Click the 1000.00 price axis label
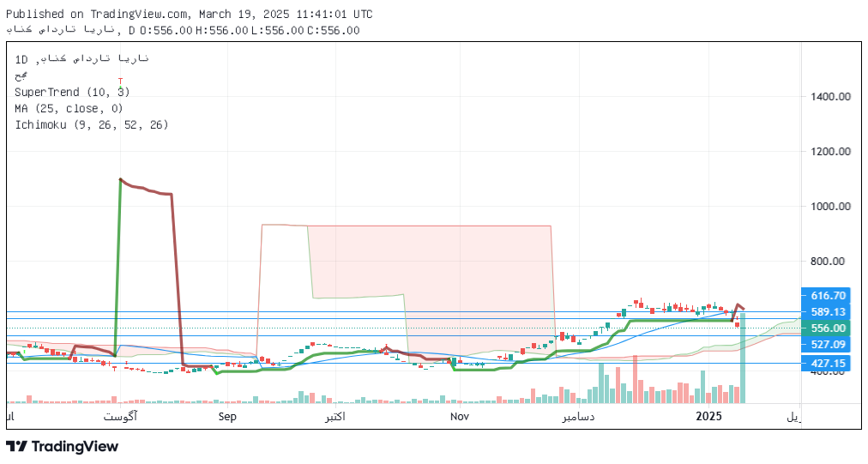The width and height of the screenshot is (868, 464). (830, 207)
